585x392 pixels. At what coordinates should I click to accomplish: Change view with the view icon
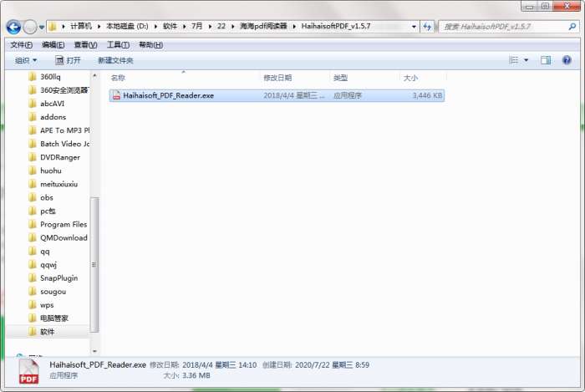pyautogui.click(x=514, y=60)
